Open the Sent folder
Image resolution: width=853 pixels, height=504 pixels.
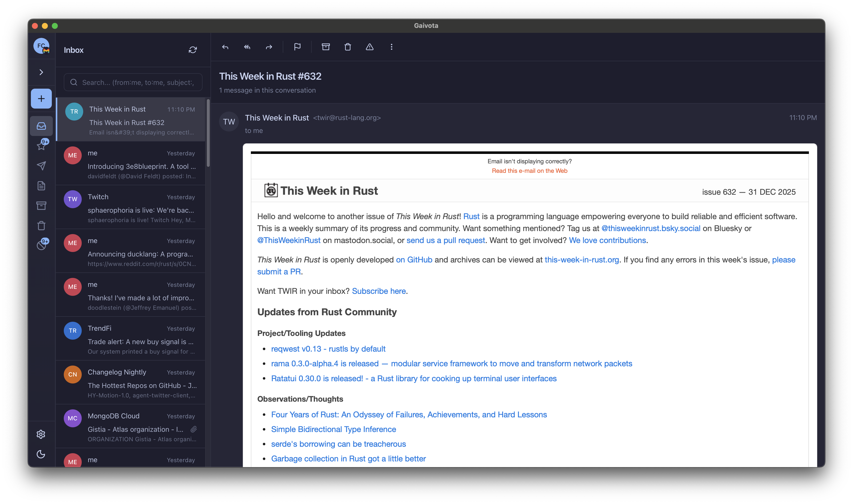pyautogui.click(x=41, y=165)
